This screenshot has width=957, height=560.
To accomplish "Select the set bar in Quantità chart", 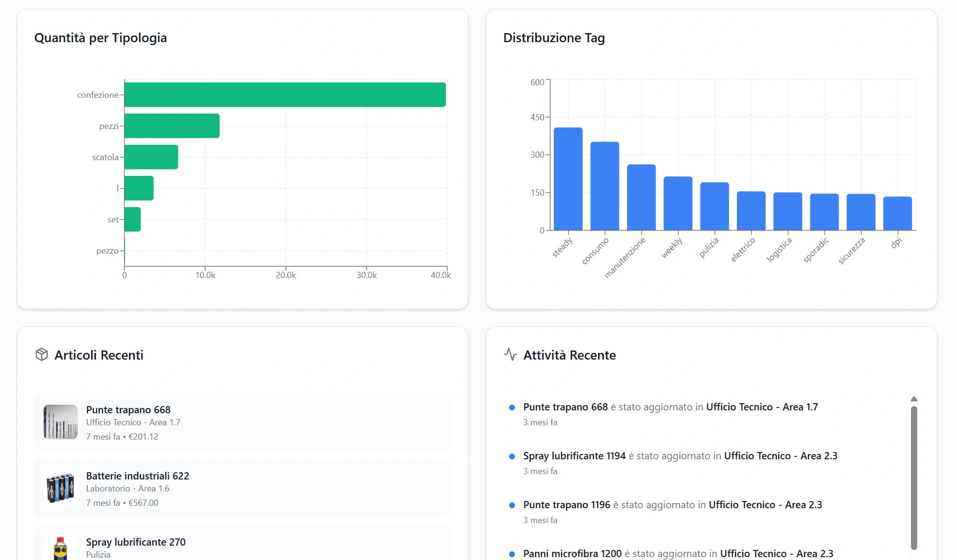I will [132, 219].
